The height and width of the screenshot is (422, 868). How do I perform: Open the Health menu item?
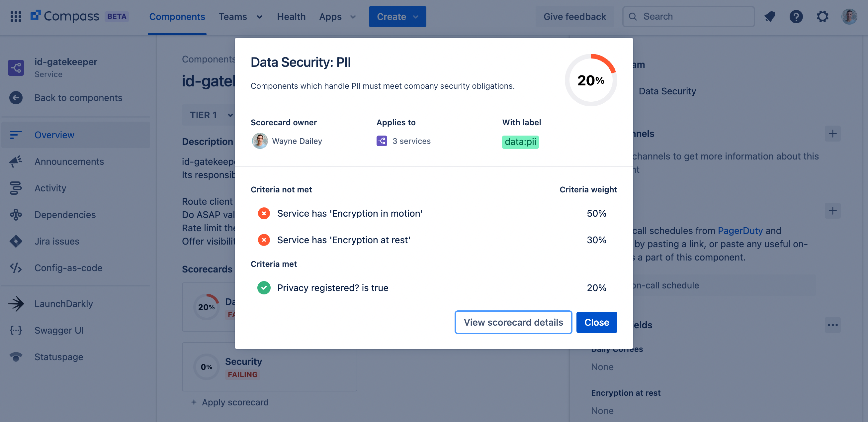pyautogui.click(x=291, y=17)
